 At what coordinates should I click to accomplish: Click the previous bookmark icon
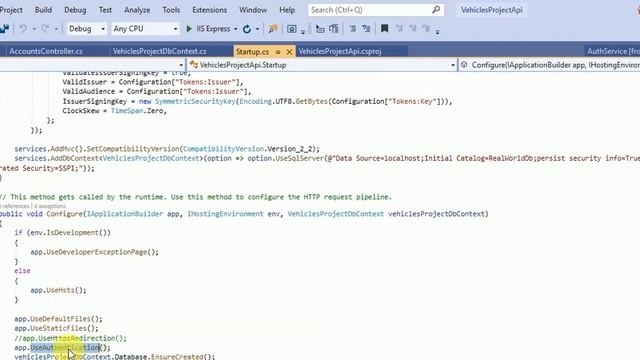pyautogui.click(x=399, y=28)
